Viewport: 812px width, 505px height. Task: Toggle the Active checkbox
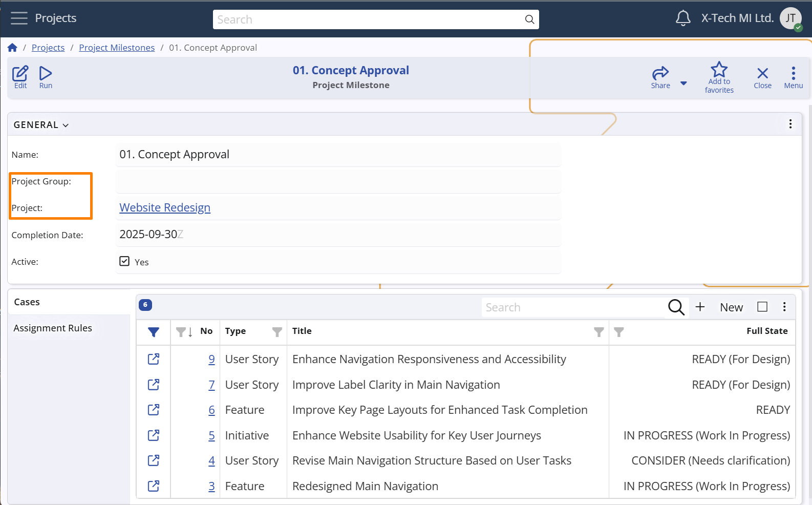[124, 261]
